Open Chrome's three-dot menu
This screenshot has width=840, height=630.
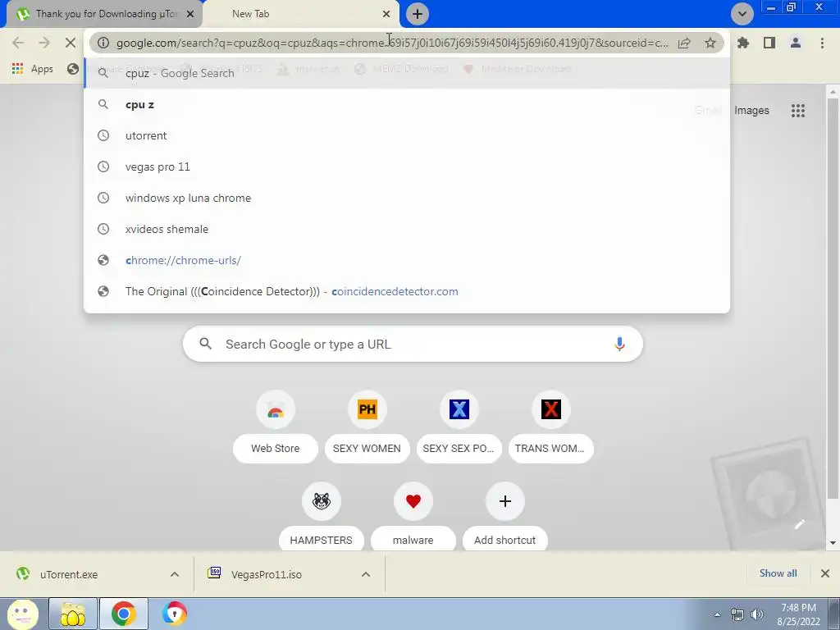(822, 43)
